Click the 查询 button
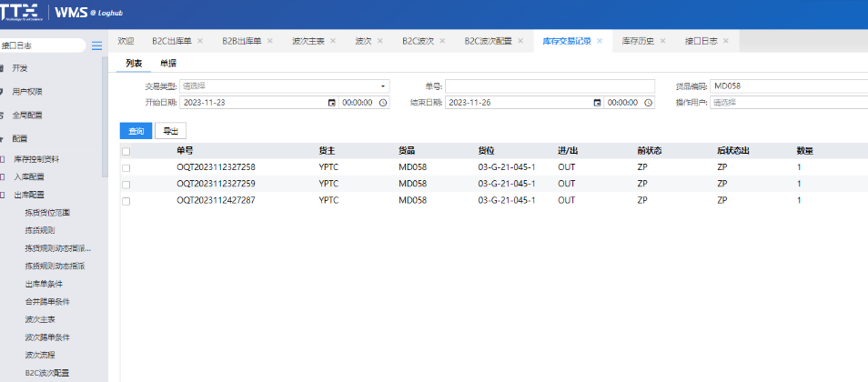 pos(136,130)
